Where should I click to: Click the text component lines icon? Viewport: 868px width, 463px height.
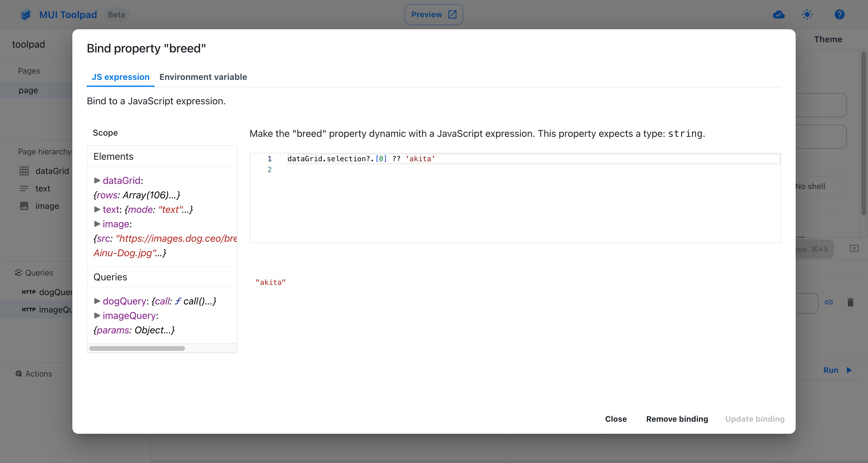pyautogui.click(x=24, y=188)
